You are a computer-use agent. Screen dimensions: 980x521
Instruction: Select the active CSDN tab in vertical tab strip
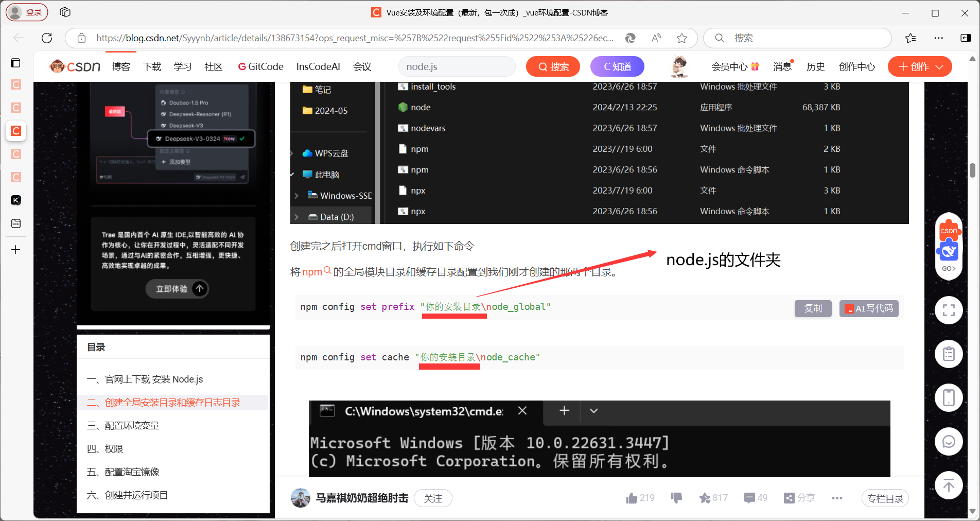pos(16,131)
